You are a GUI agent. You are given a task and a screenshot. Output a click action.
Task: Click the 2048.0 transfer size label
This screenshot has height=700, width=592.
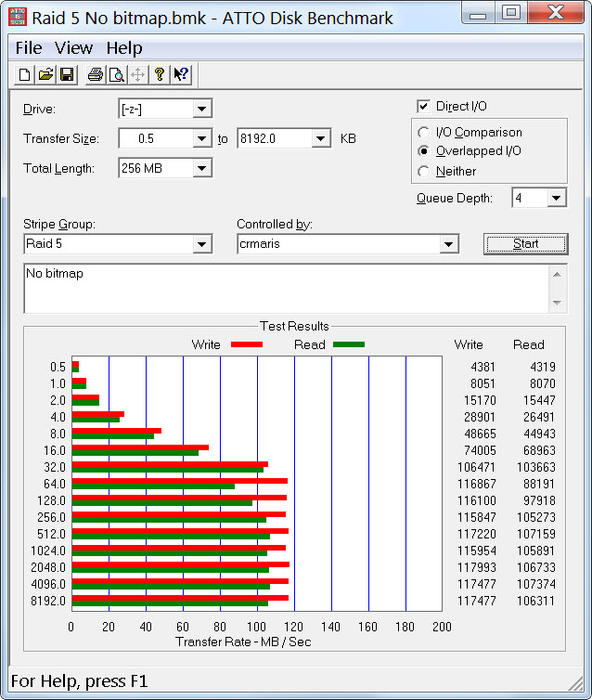(x=48, y=567)
